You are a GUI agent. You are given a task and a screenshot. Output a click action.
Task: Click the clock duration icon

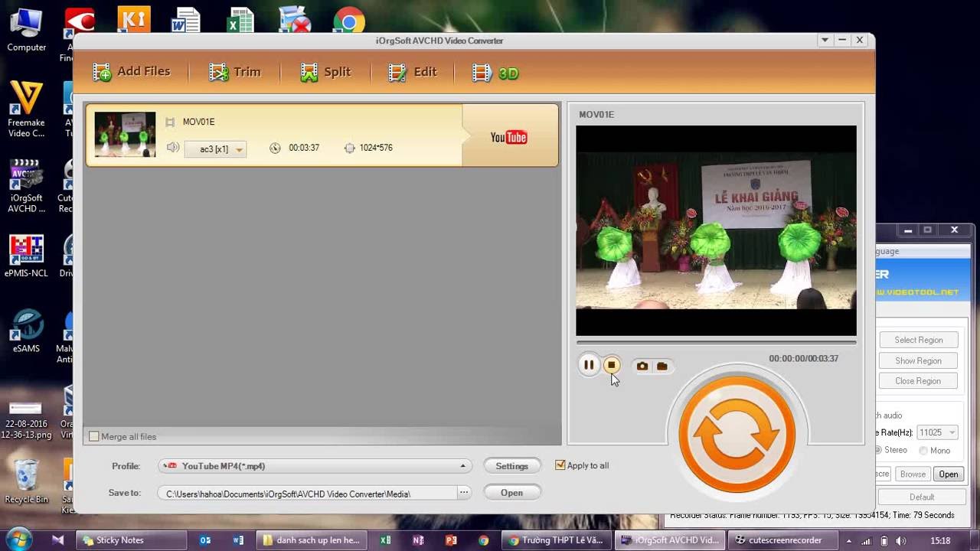pos(275,148)
